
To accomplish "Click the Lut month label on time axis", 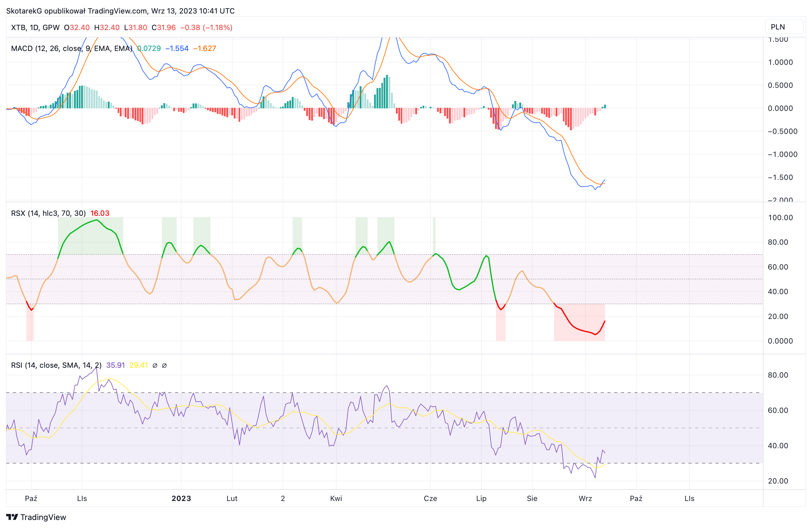I will click(232, 498).
